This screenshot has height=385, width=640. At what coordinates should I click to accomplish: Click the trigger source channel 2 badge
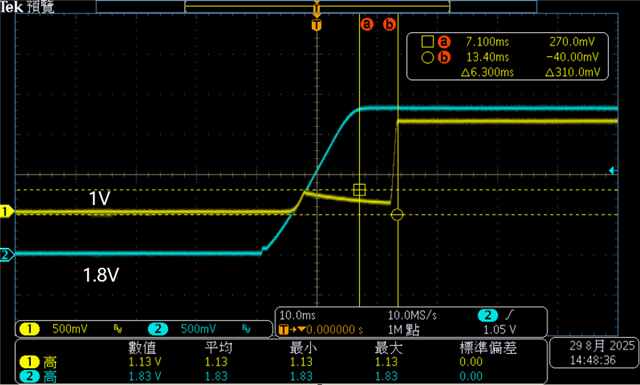point(488,315)
